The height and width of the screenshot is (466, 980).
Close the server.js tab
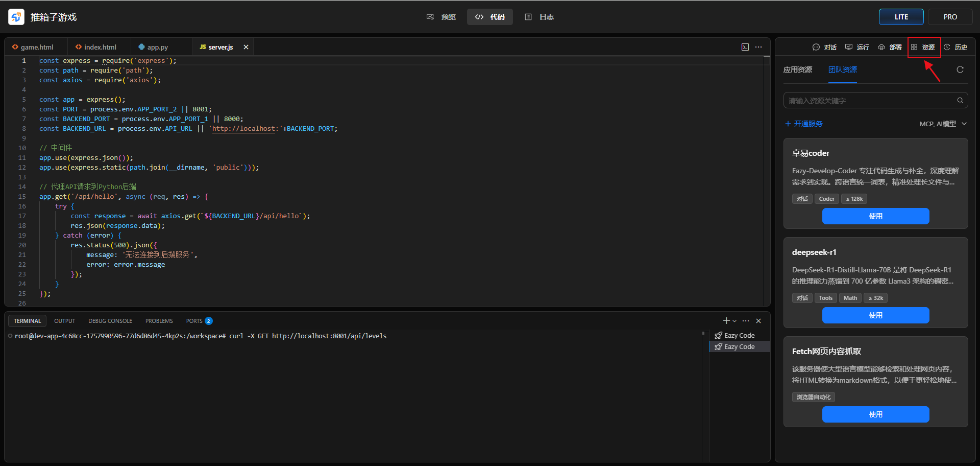(x=246, y=47)
